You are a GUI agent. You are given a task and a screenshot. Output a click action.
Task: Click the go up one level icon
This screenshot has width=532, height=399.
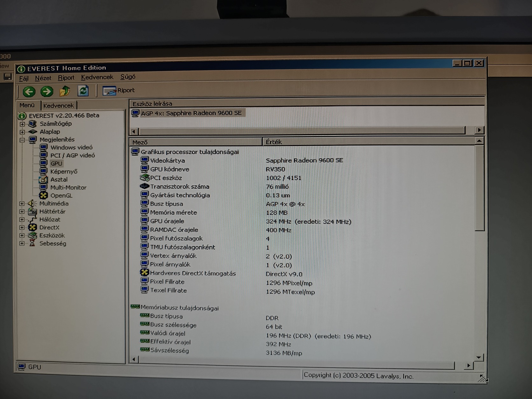(x=65, y=91)
